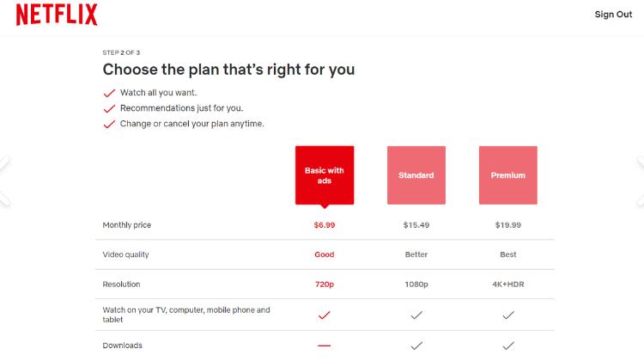Choose the Standard plan tile

(416, 175)
